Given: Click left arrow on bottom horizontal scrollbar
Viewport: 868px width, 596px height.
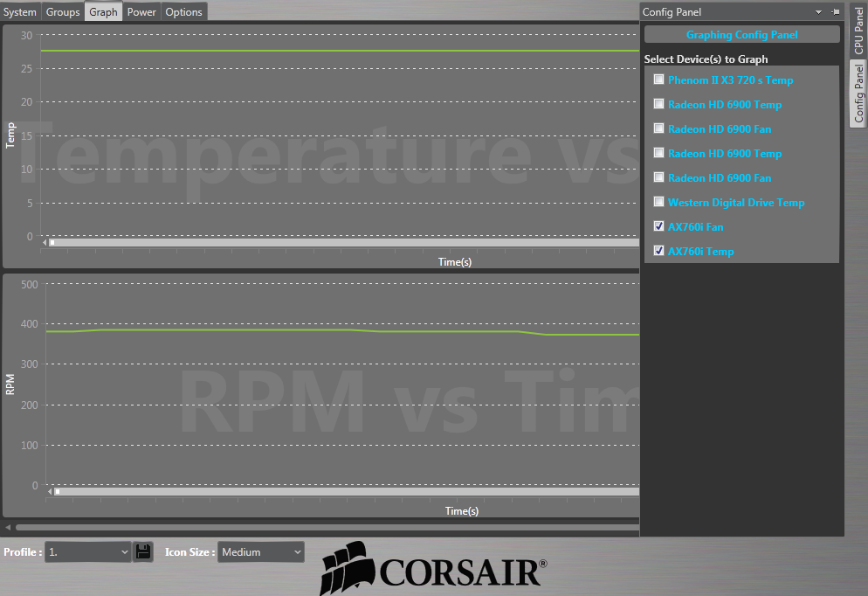Looking at the screenshot, I should (8, 527).
